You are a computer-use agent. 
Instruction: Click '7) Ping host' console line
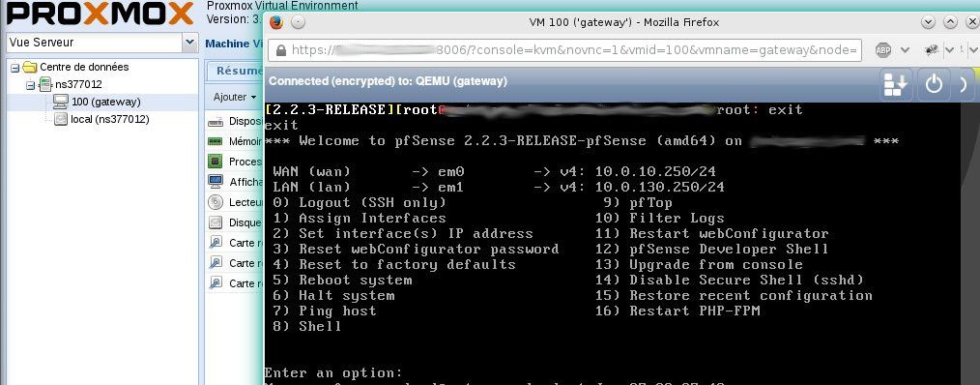(325, 311)
